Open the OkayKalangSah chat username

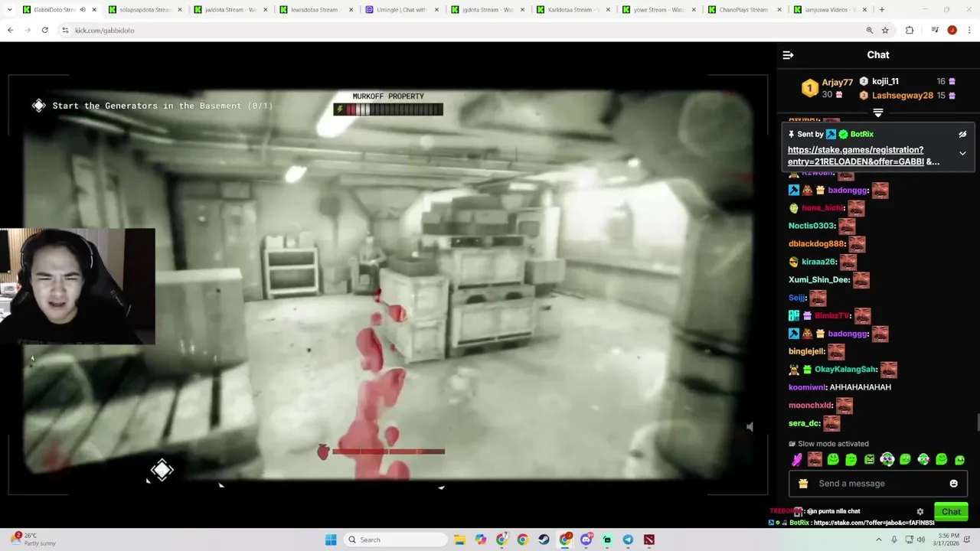[x=845, y=370]
